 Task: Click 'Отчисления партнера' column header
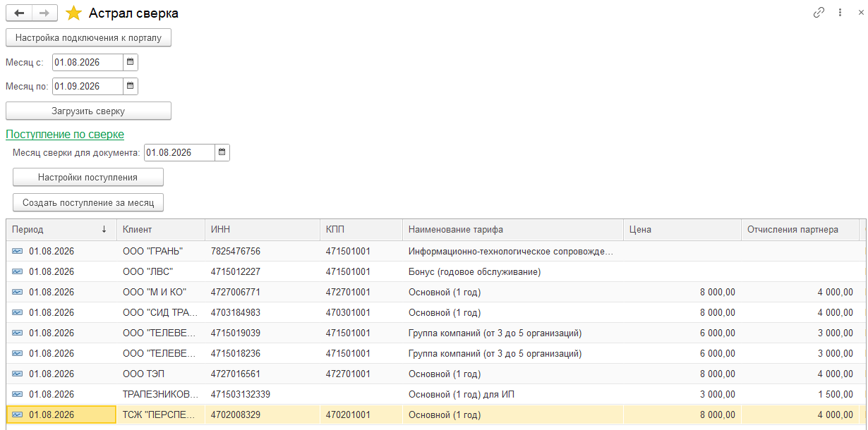click(800, 229)
